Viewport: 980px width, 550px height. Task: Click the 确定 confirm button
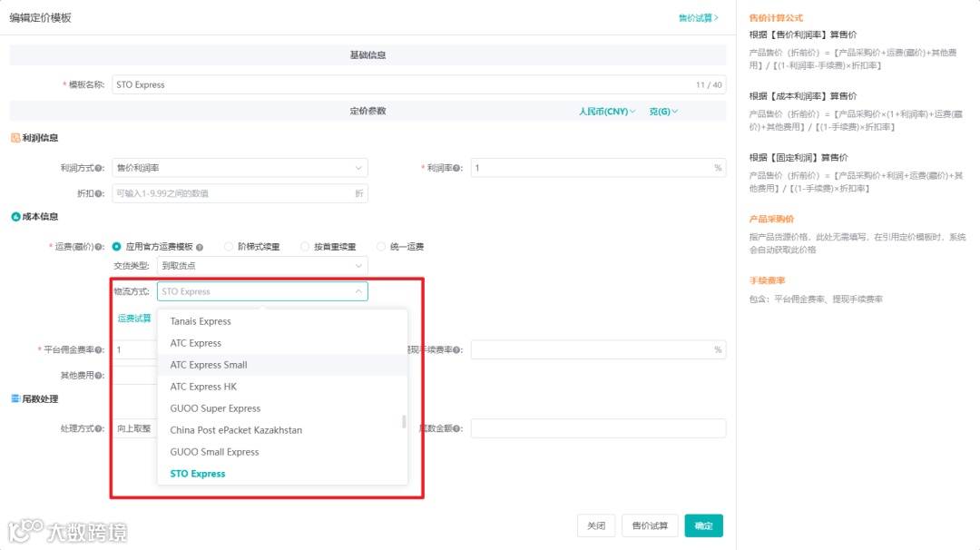(x=704, y=525)
